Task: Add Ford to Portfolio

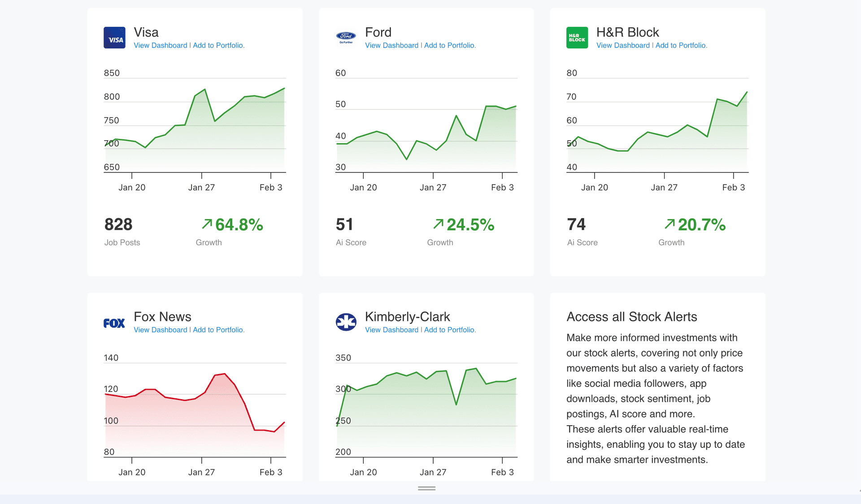Action: point(450,45)
